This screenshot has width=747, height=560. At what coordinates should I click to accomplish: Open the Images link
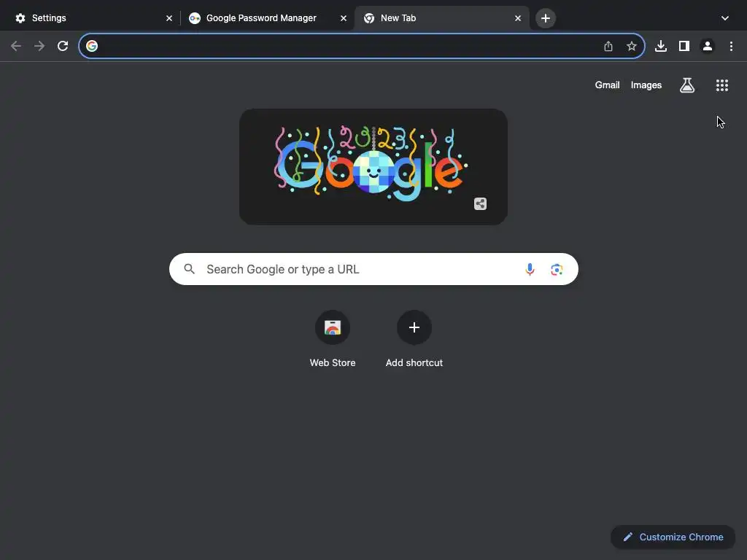click(x=646, y=85)
